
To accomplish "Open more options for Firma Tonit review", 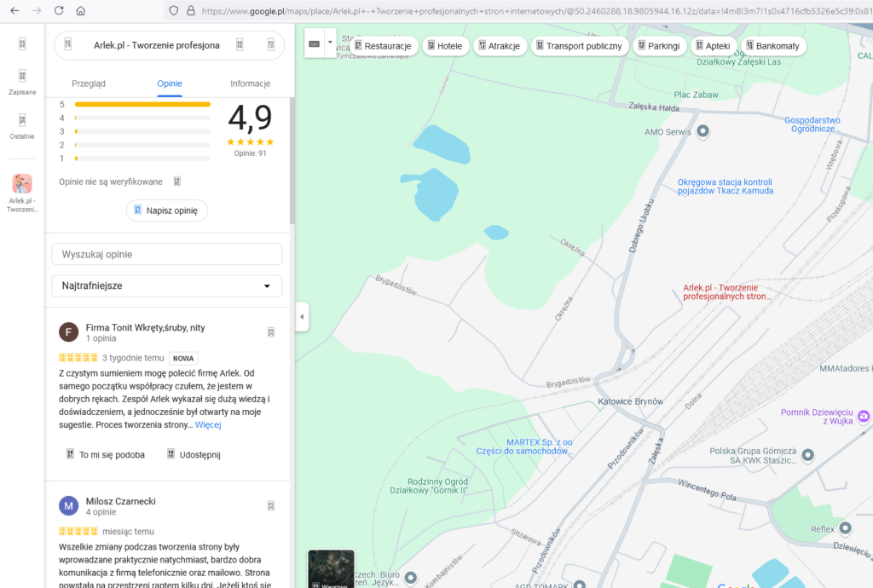I will [x=271, y=332].
